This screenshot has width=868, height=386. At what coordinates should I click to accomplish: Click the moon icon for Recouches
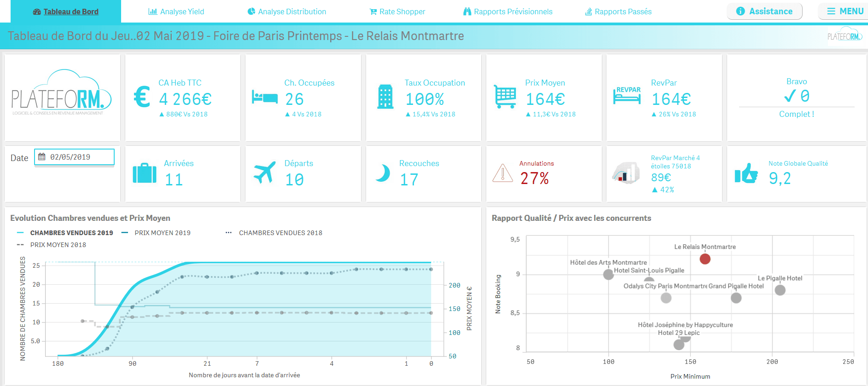[383, 173]
